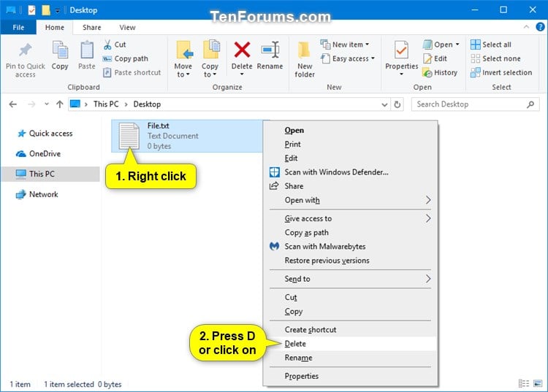Expand the ribbon Delete options arrow
Viewport: 548px width, 392px height.
pyautogui.click(x=242, y=74)
